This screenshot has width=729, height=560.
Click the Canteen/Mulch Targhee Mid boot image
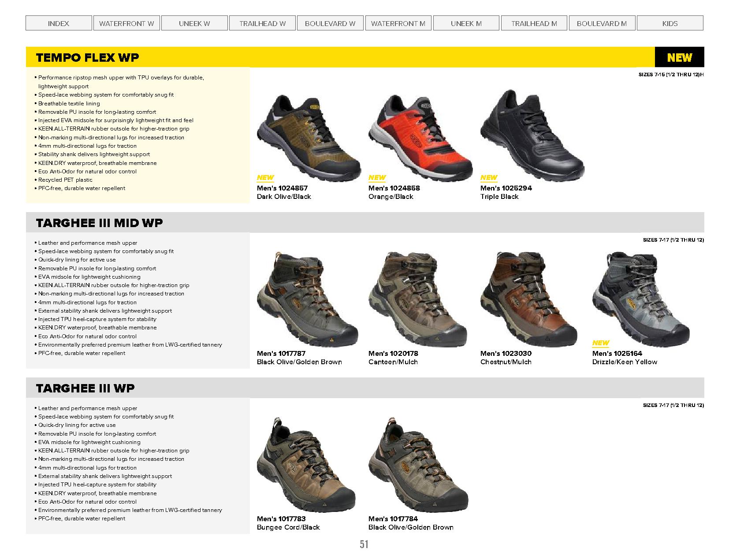point(418,299)
